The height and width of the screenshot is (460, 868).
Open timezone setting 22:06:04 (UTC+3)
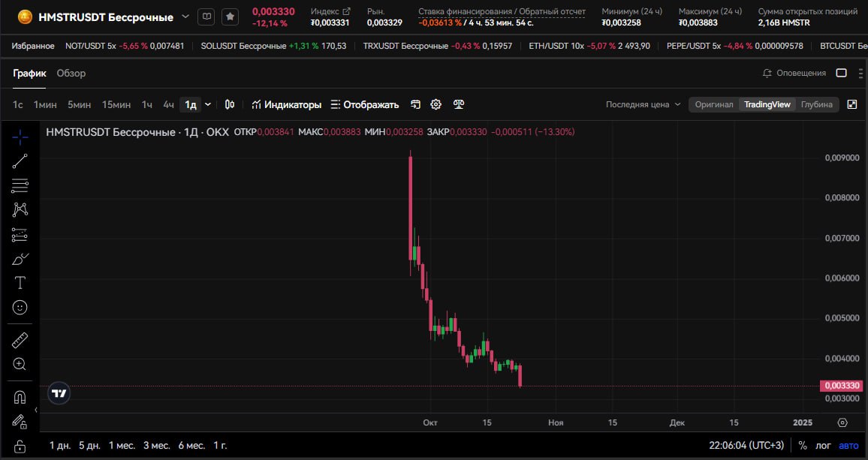[747, 446]
